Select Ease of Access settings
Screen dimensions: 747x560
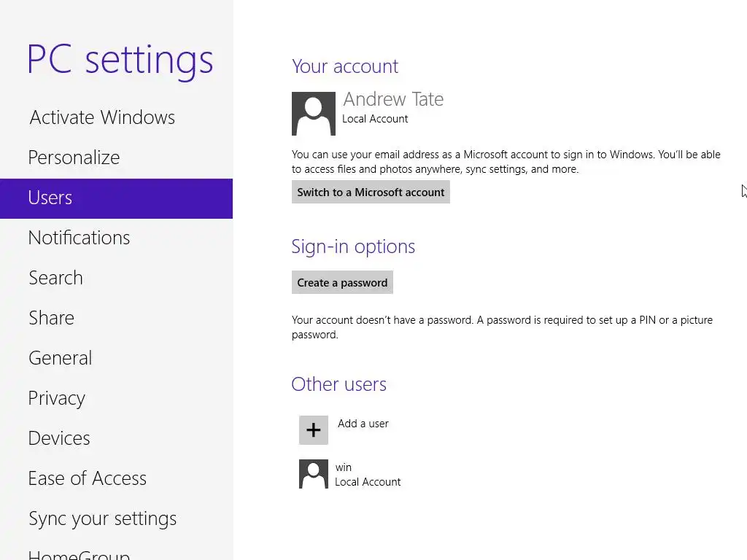point(87,478)
